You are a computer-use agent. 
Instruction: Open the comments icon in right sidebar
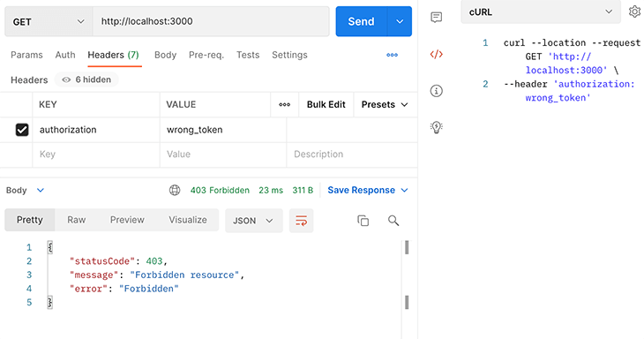436,18
